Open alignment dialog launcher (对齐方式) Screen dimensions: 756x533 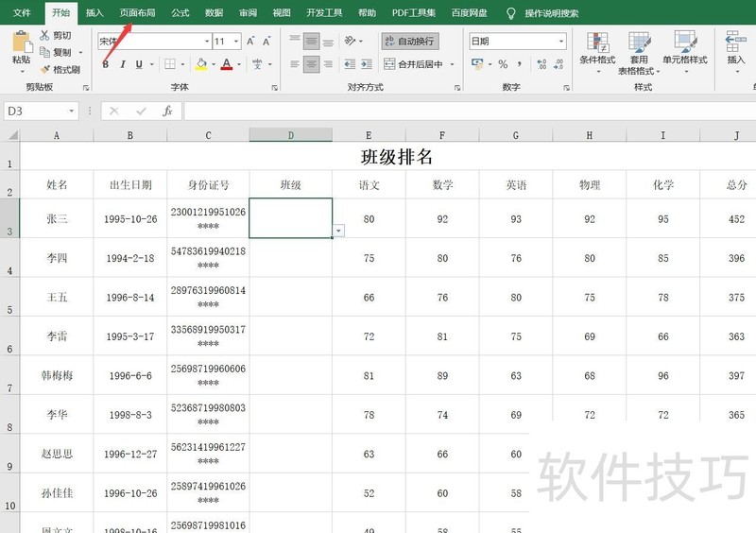click(x=457, y=88)
